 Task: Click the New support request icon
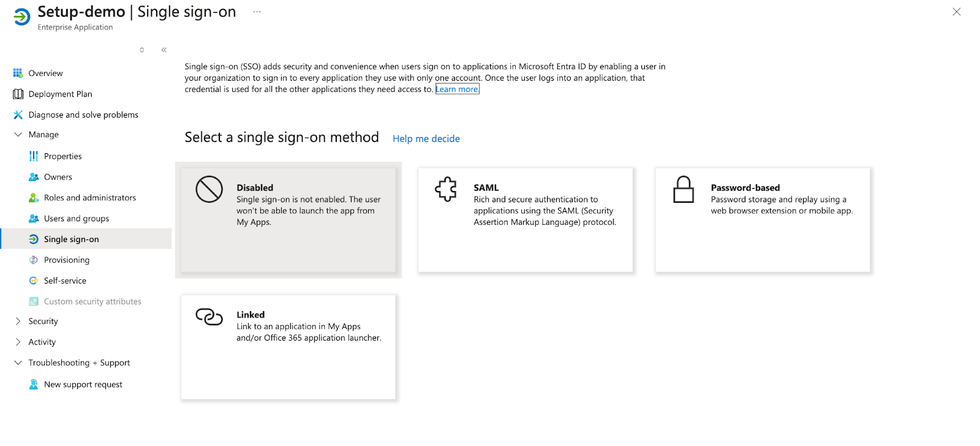33,384
